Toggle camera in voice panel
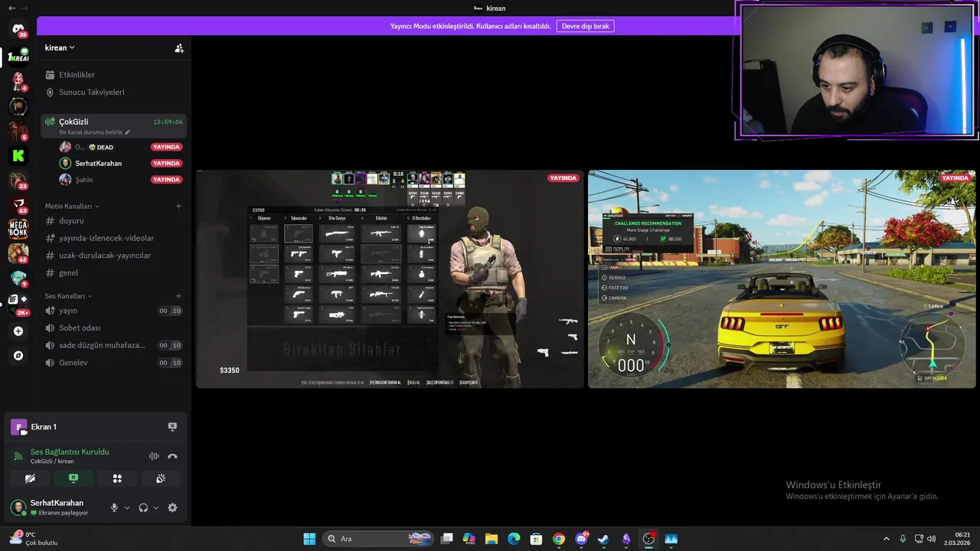980x551 pixels. 30,478
